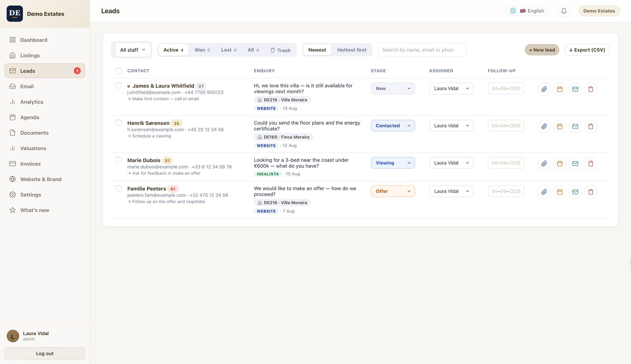The height and width of the screenshot is (364, 631).
Task: Open assigned staff dropdown for Whitfield
Action: pos(451,89)
